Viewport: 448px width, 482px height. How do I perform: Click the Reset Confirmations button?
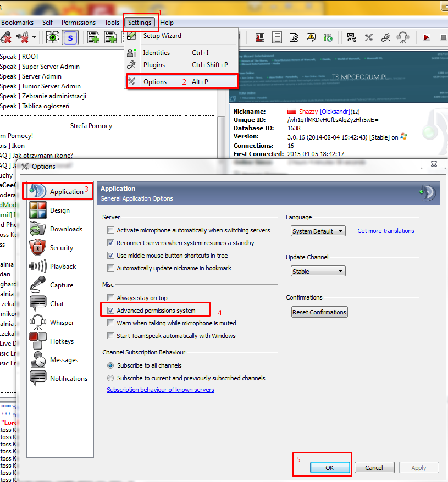(x=319, y=312)
